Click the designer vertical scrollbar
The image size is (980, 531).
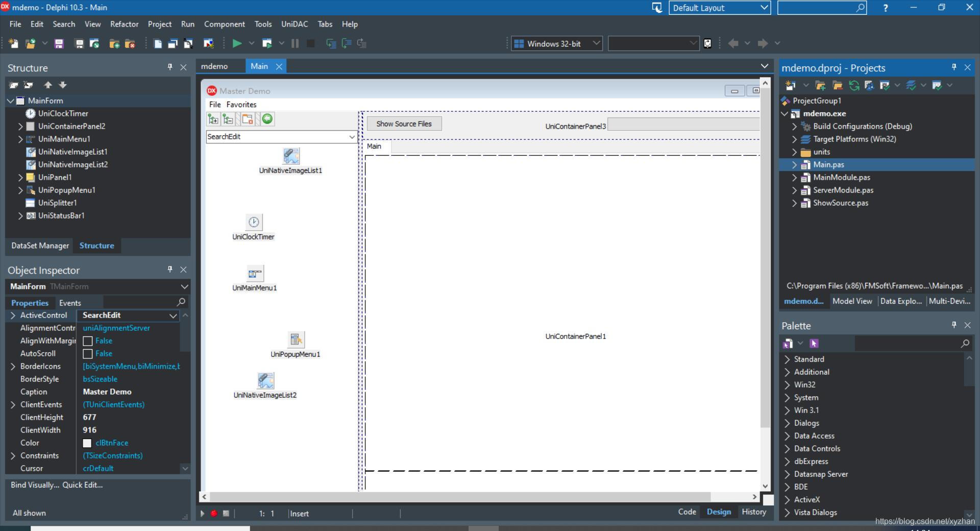tap(765, 258)
